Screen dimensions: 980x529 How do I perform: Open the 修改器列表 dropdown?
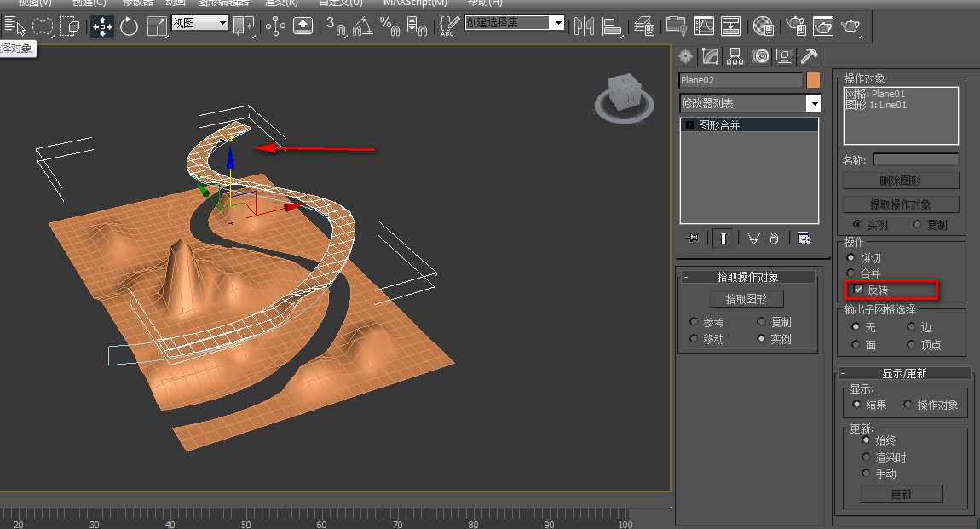(x=750, y=102)
